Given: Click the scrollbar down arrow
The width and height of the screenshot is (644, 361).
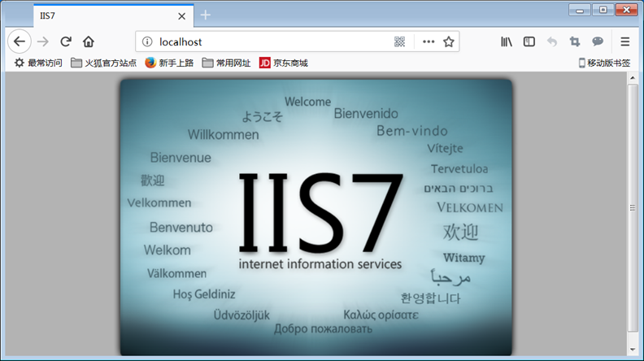Looking at the screenshot, I should (633, 350).
